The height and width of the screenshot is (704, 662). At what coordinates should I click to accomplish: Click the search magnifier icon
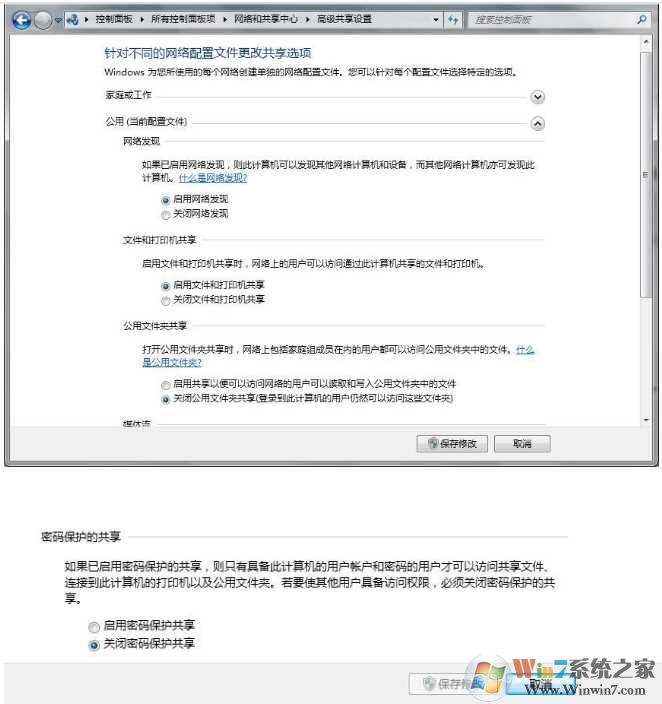click(x=642, y=19)
